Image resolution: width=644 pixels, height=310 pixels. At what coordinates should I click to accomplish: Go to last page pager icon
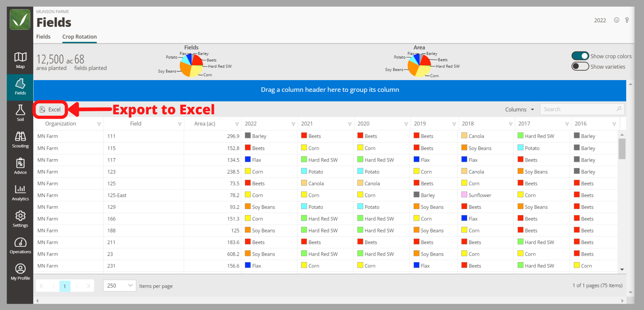[88, 286]
